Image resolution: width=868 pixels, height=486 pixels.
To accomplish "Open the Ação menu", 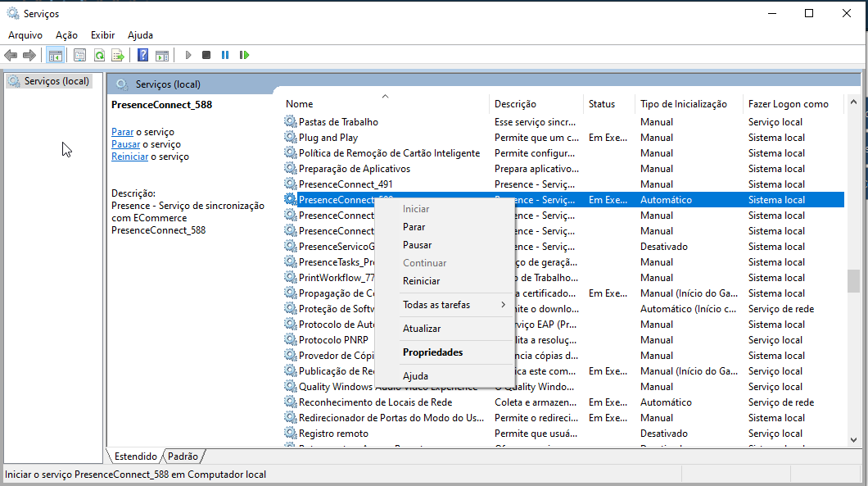I will (66, 35).
